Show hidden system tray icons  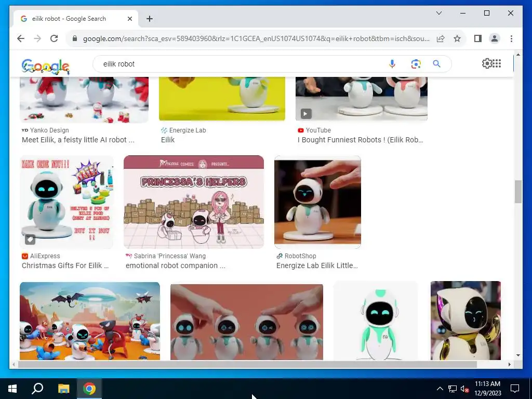[440, 389]
